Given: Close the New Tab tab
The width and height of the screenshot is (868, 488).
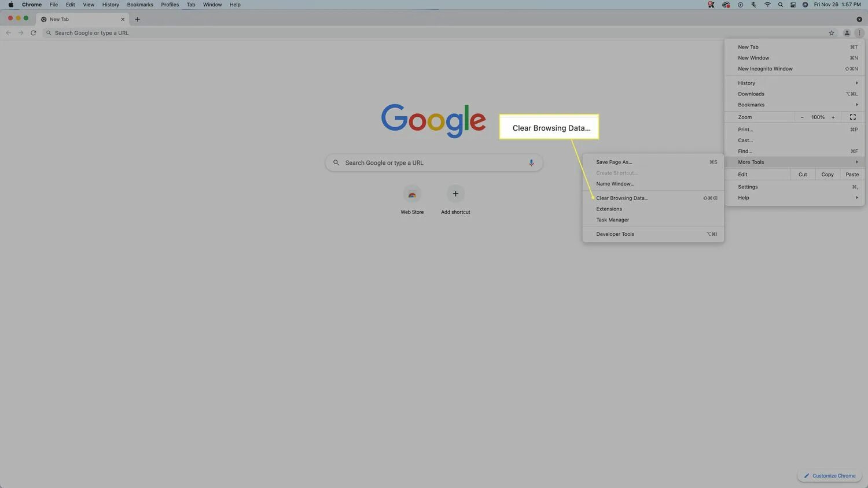Looking at the screenshot, I should coord(123,19).
